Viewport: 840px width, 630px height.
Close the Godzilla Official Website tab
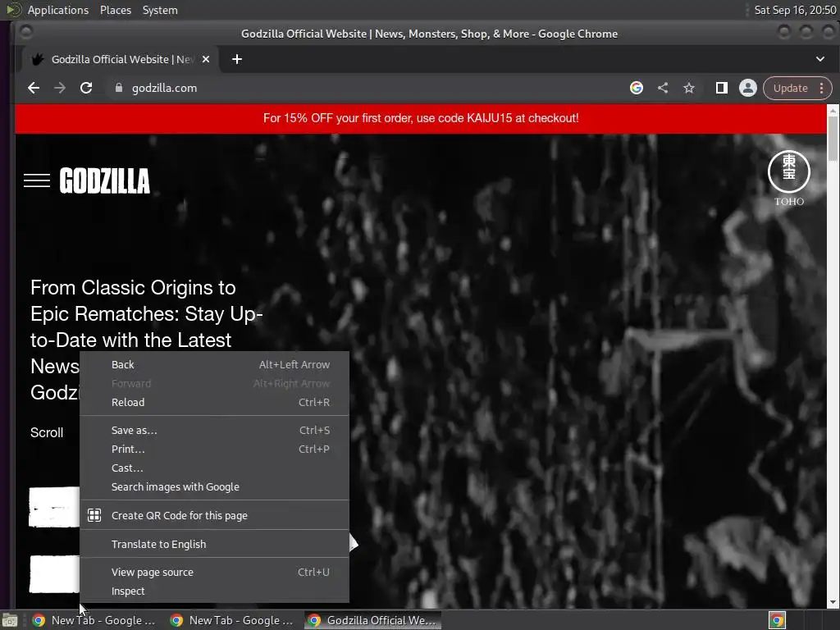click(x=206, y=59)
